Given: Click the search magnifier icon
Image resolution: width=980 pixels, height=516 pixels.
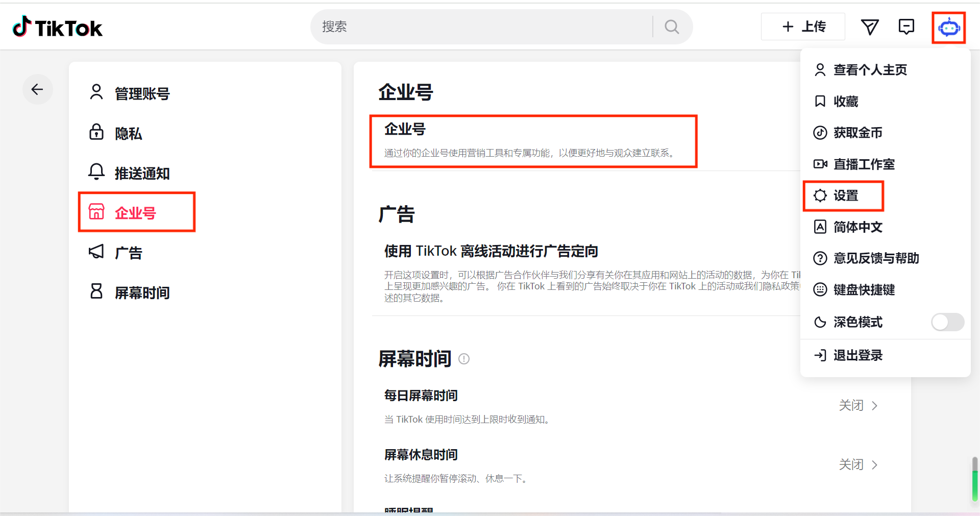Looking at the screenshot, I should (x=672, y=27).
